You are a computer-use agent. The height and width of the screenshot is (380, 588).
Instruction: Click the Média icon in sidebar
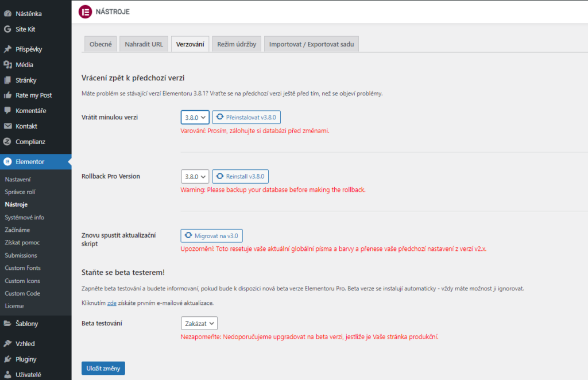pyautogui.click(x=7, y=64)
